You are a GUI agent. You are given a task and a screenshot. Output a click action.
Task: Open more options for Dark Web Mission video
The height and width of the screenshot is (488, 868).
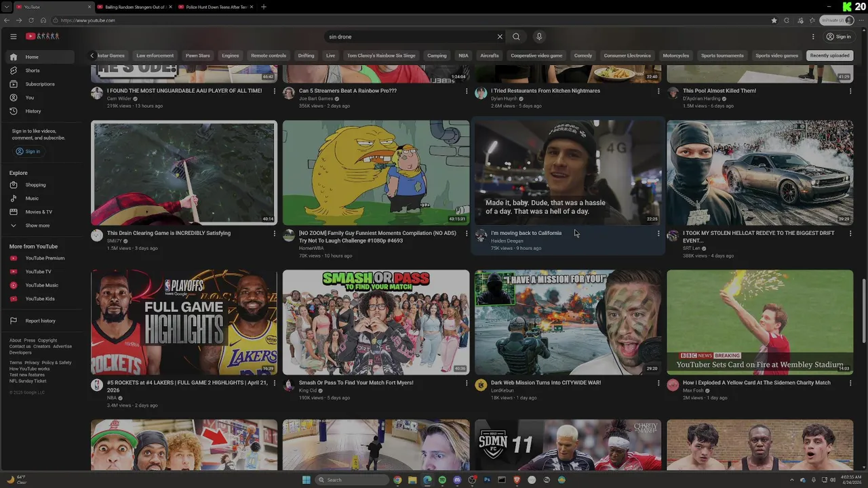click(x=658, y=383)
